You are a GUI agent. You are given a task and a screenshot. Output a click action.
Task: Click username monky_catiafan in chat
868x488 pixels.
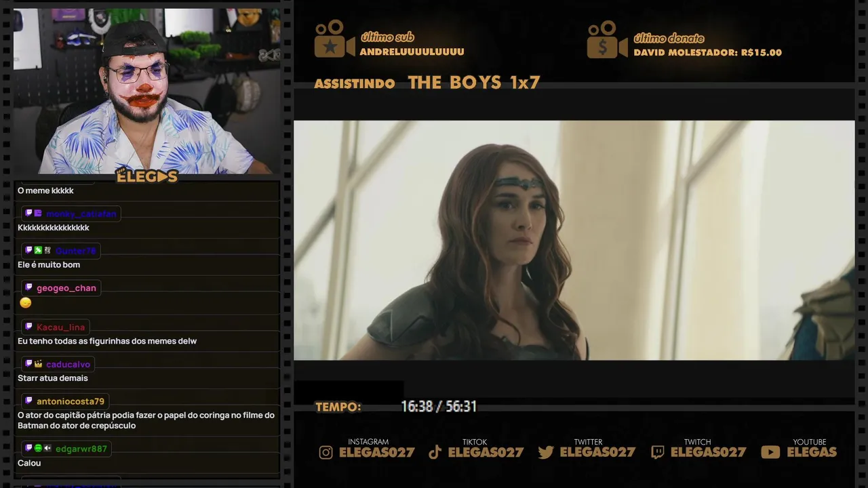point(81,213)
